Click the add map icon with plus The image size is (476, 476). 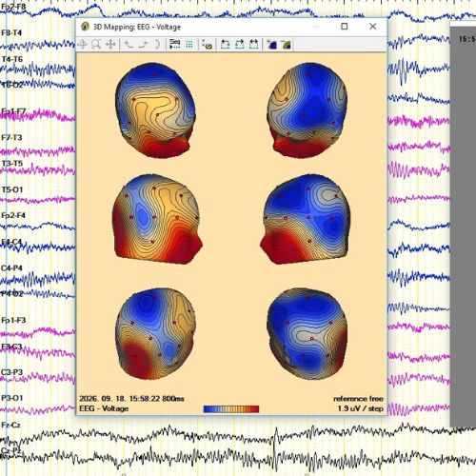click(x=271, y=44)
